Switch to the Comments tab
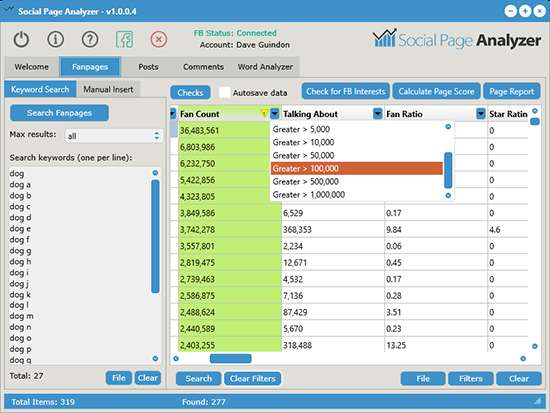This screenshot has width=550, height=413. coord(203,67)
